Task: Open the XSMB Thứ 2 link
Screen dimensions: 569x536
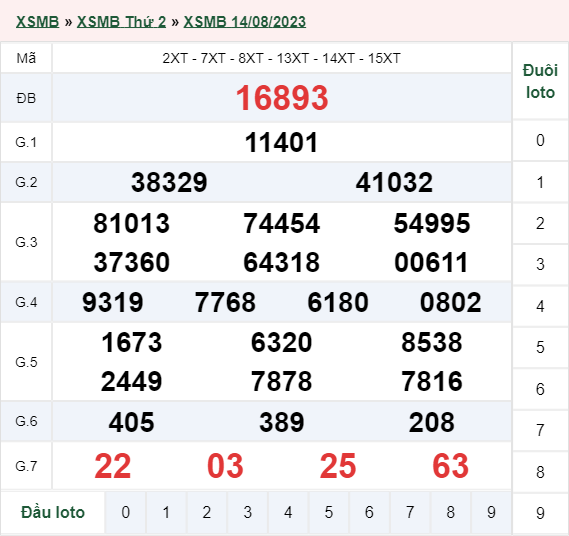Action: click(121, 22)
